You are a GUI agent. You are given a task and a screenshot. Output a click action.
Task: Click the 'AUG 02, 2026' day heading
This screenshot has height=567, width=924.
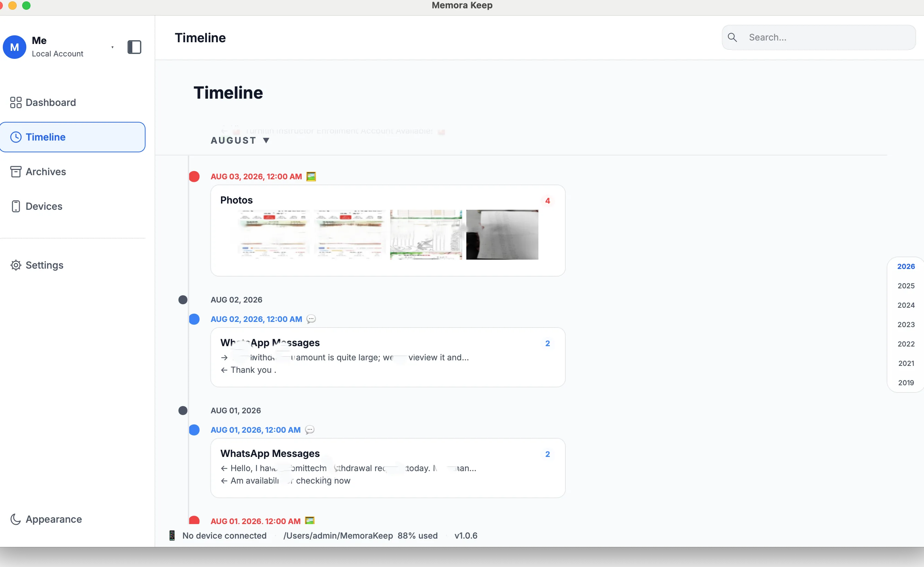click(x=236, y=300)
